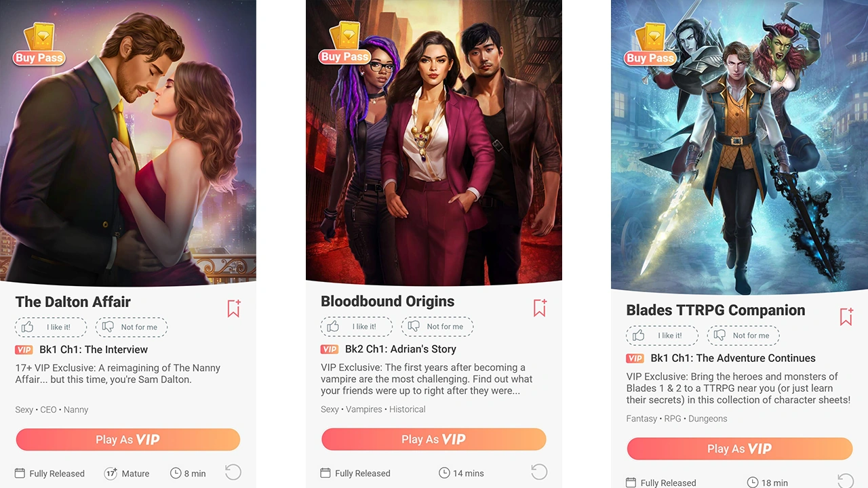This screenshot has height=488, width=868.
Task: Like Bloodbound Origins with thumbs up
Action: click(x=357, y=327)
